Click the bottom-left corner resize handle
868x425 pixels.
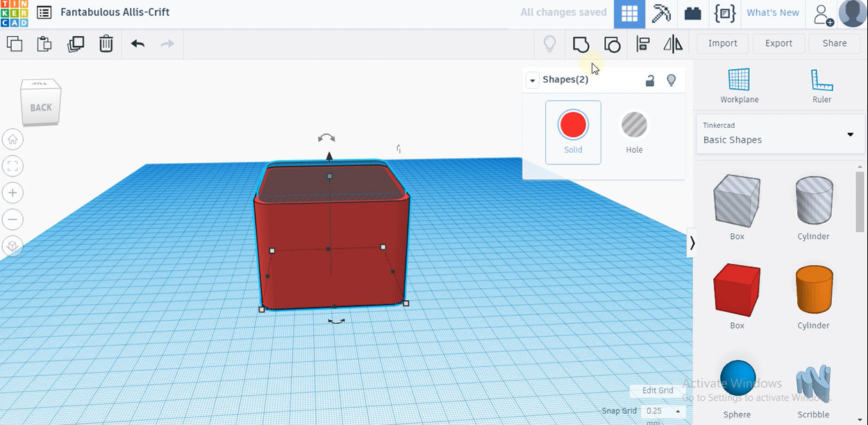click(x=262, y=310)
